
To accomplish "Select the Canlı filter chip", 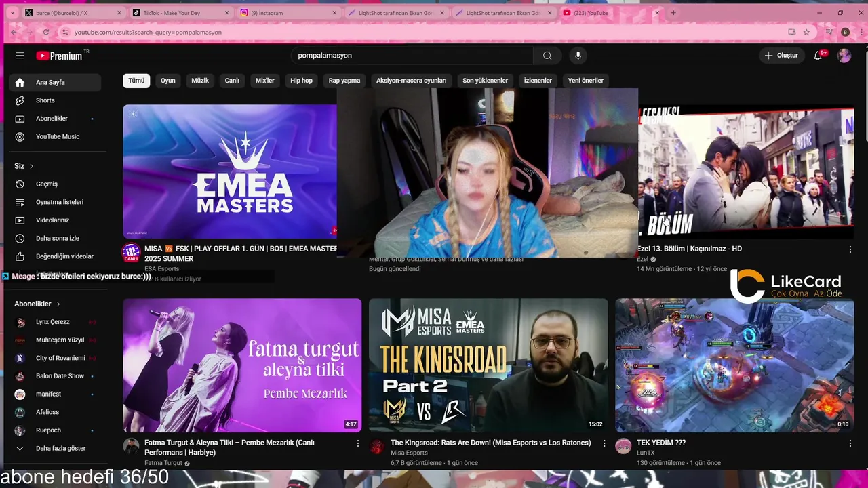I will tap(232, 81).
